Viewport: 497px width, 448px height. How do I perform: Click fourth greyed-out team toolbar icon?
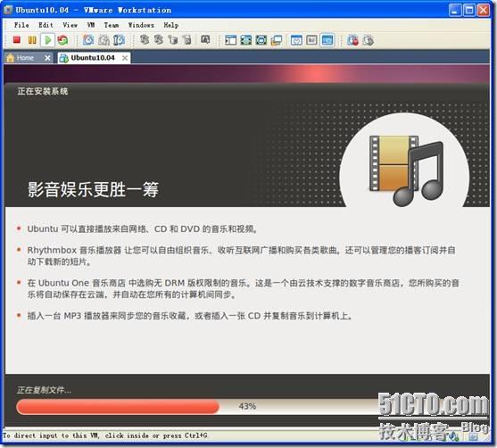pyautogui.click(x=187, y=39)
